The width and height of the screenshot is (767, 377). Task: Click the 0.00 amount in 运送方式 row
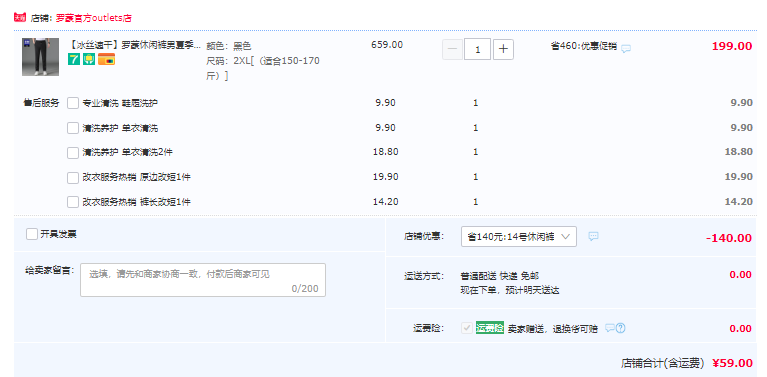point(741,275)
